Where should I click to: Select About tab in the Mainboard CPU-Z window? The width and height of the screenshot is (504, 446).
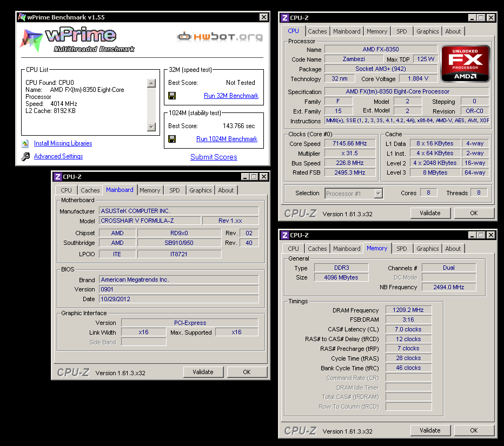[x=226, y=190]
